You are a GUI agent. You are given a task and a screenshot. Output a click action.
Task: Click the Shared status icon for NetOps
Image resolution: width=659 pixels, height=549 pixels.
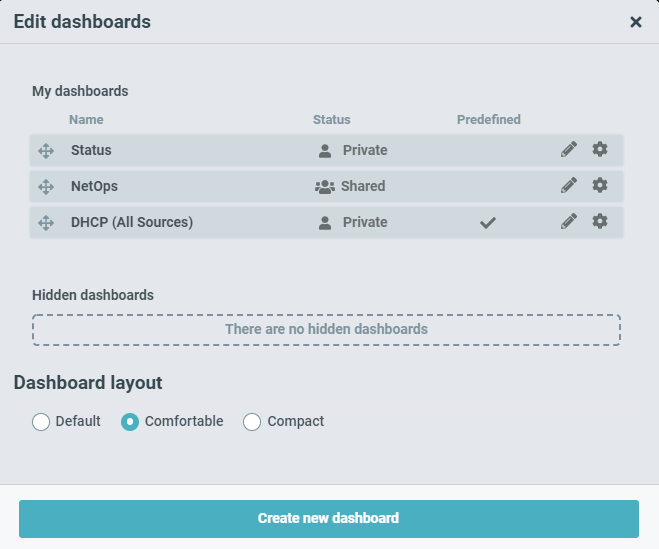click(324, 187)
